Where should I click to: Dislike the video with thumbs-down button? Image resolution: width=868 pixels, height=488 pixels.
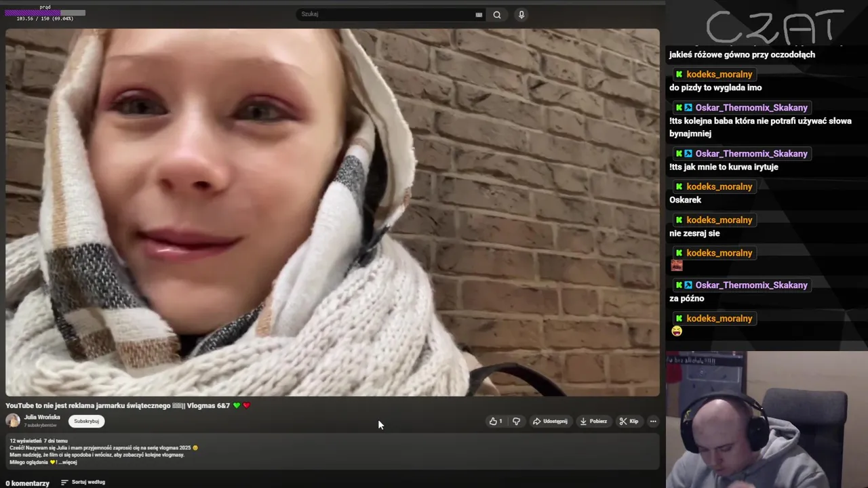coord(516,422)
